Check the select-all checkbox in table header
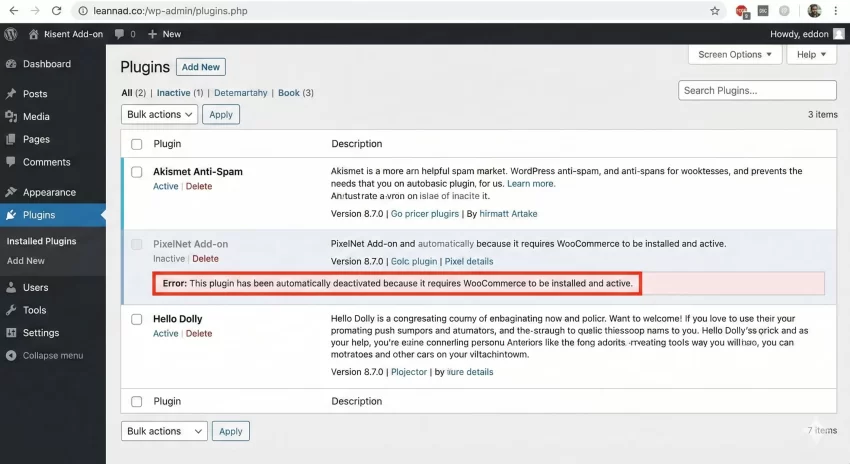The image size is (850, 464). (137, 144)
